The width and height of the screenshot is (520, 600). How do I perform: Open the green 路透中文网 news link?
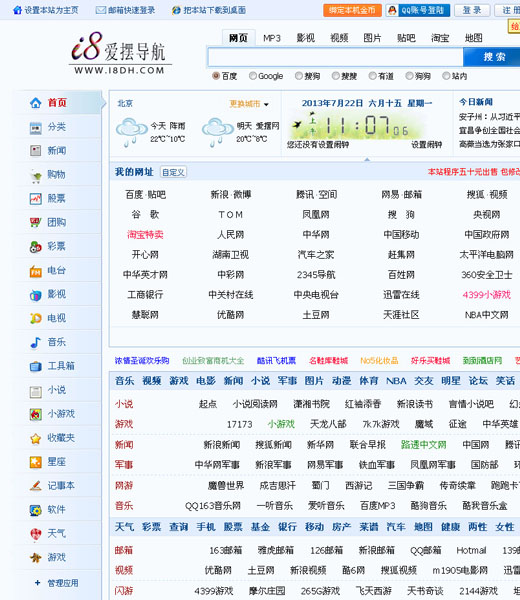pyautogui.click(x=424, y=445)
